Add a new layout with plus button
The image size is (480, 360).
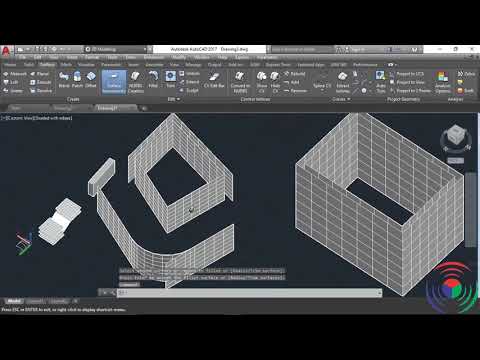point(76,301)
